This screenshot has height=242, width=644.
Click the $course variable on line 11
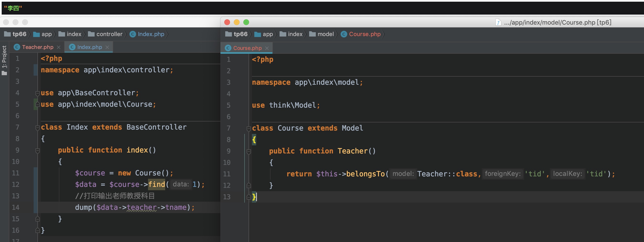(90, 173)
